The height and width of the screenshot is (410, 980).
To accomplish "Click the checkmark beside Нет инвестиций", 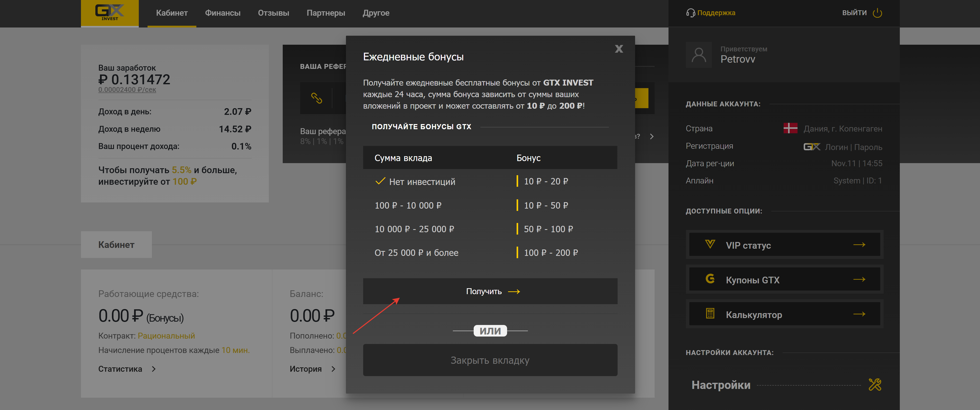I will (380, 181).
